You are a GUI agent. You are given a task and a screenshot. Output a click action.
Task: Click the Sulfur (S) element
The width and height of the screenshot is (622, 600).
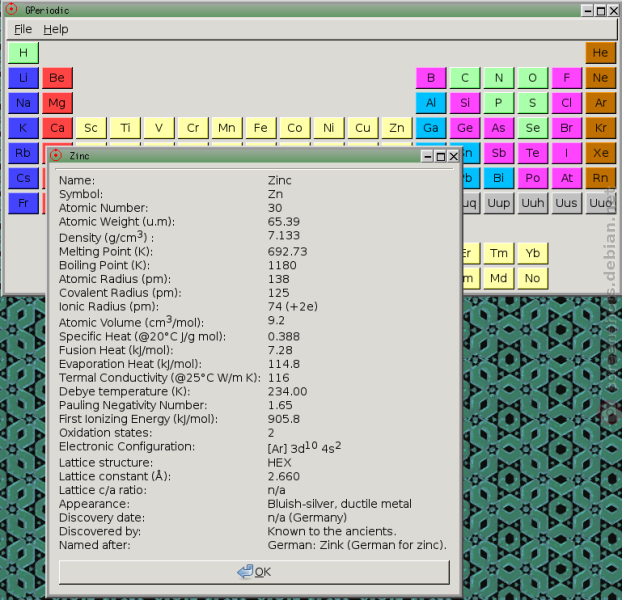point(532,103)
